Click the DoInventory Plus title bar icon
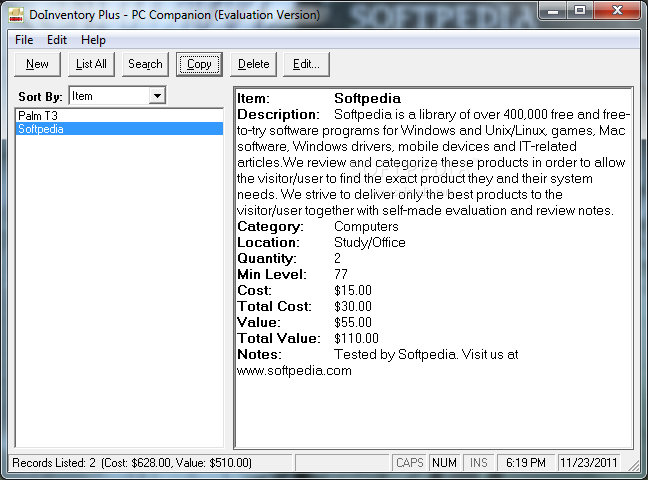 (x=16, y=14)
